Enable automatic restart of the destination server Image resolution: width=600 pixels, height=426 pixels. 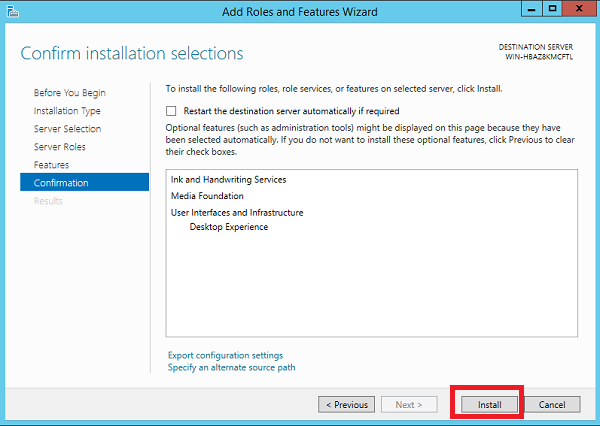coord(171,111)
